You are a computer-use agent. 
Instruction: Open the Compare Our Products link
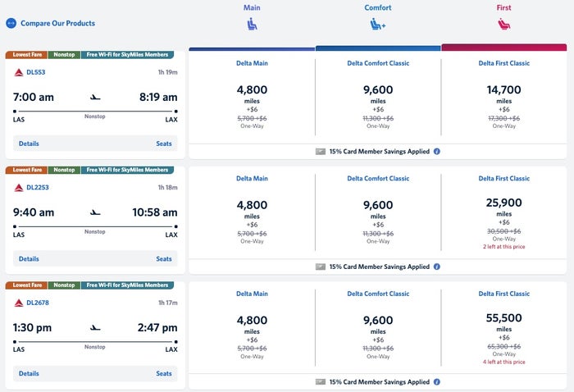pyautogui.click(x=58, y=24)
